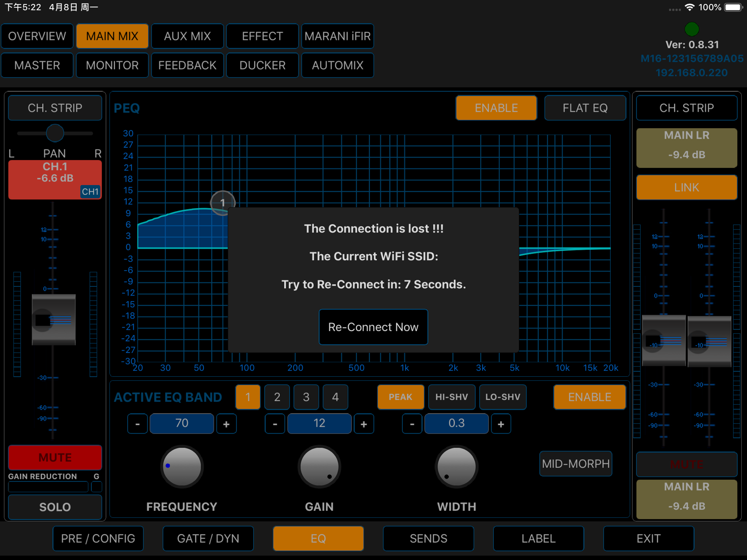Screen dimensions: 747x560
Task: Turn the FREQUENCY rotary knob
Action: (182, 467)
